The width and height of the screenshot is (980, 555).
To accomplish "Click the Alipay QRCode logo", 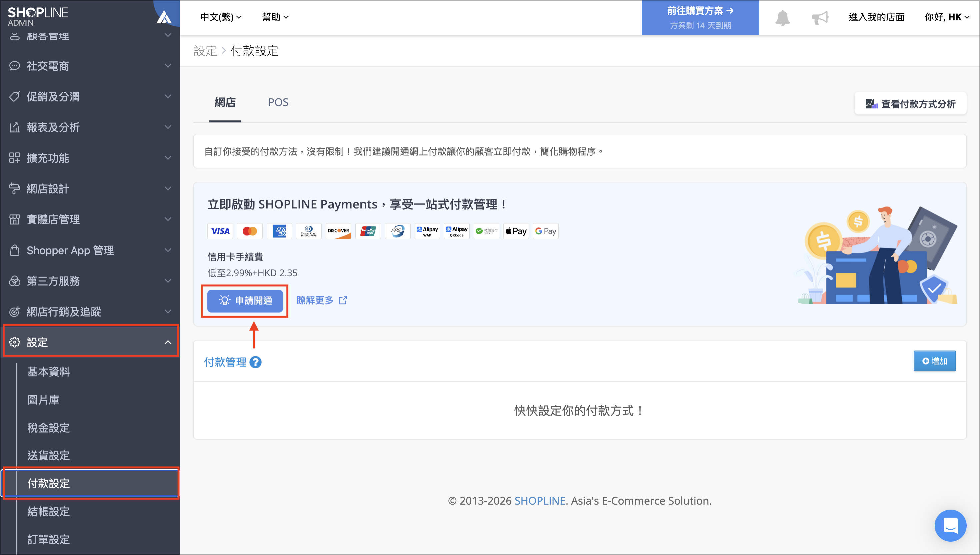I will tap(457, 231).
